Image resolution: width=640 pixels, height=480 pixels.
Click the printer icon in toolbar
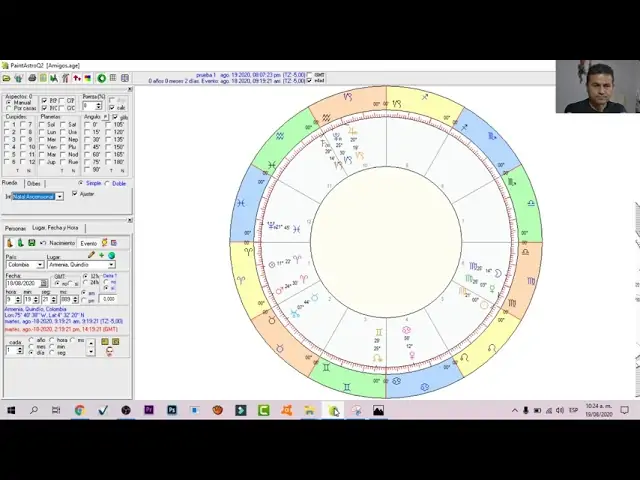point(31,78)
